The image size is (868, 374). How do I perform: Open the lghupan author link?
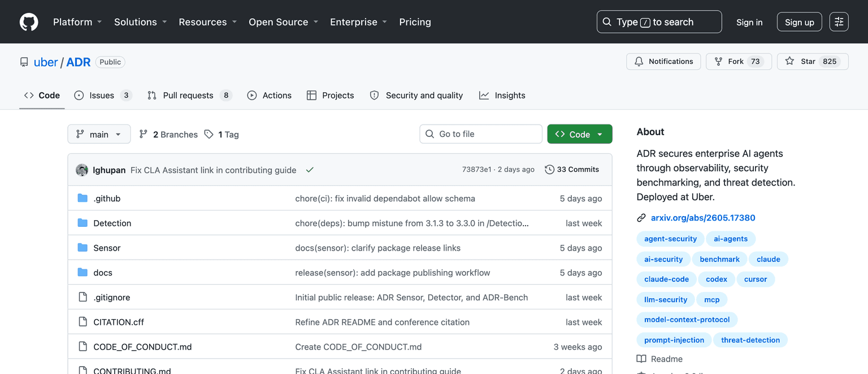[x=109, y=170]
